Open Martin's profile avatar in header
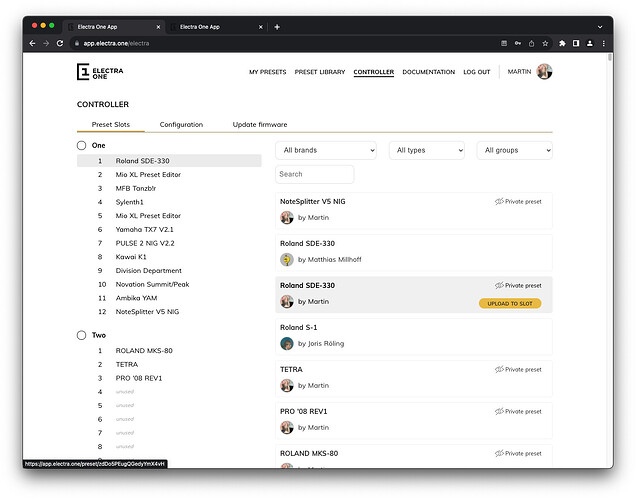The height and width of the screenshot is (500, 637). 544,71
